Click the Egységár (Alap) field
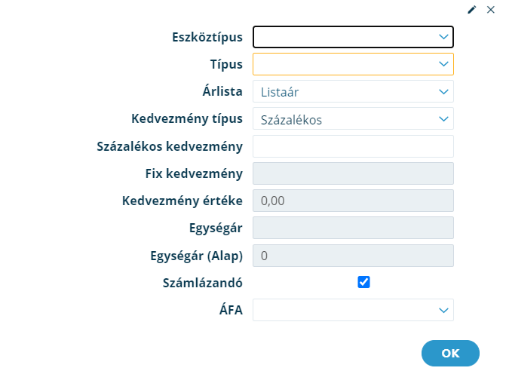Viewport: 506px width, 374px height. (x=353, y=256)
